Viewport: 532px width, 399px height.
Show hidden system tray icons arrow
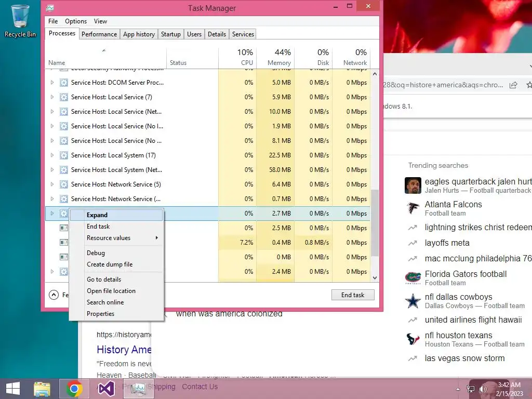tap(458, 389)
